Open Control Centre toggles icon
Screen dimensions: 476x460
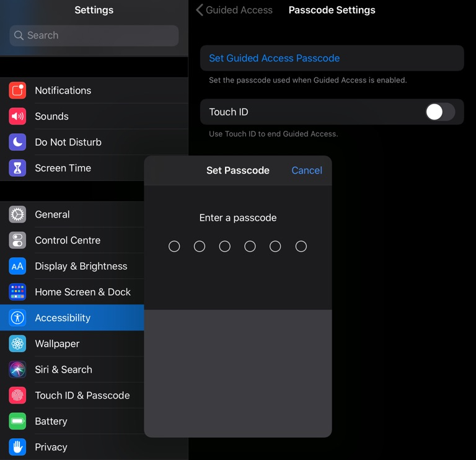17,241
